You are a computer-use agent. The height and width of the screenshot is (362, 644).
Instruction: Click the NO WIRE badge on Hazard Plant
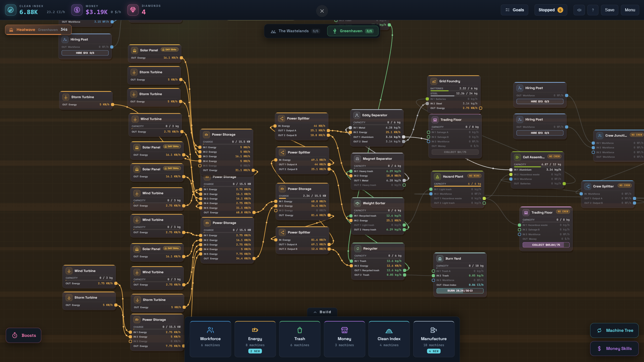point(474,176)
